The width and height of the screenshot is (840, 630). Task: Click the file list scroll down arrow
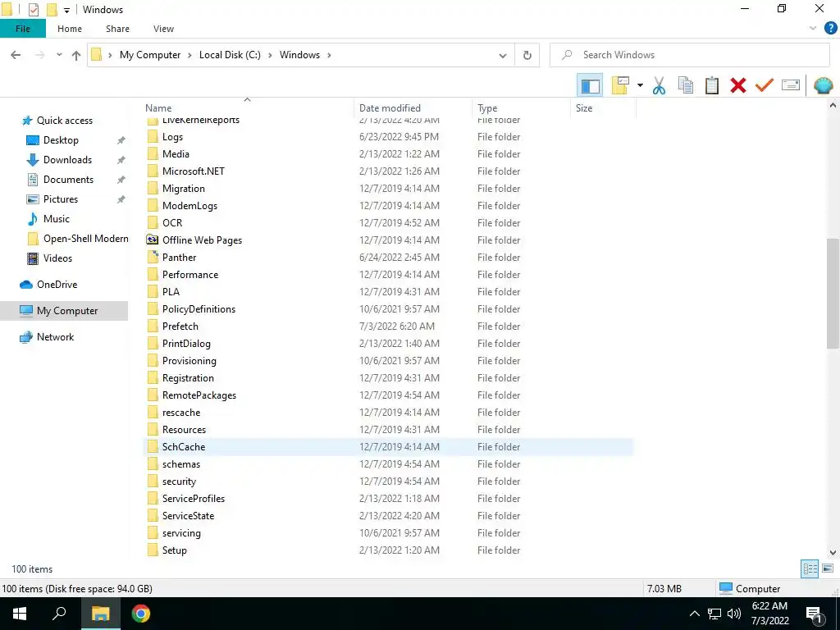point(833,552)
